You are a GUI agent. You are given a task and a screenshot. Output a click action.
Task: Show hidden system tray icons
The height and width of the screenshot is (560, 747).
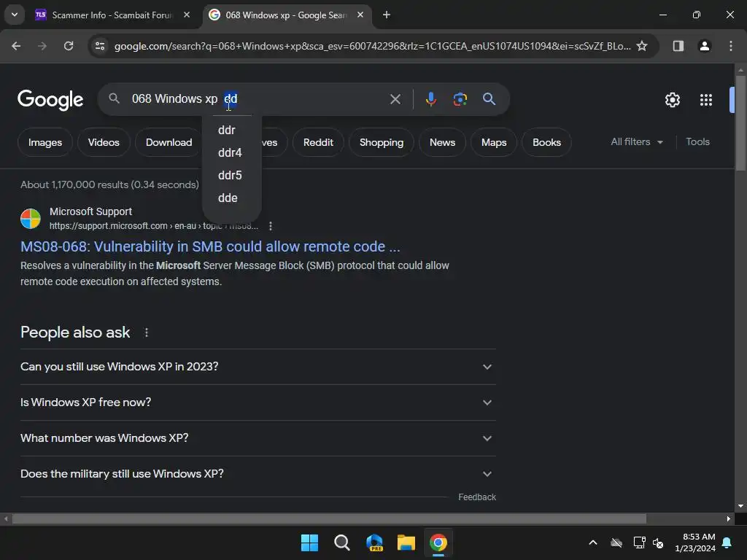click(593, 542)
